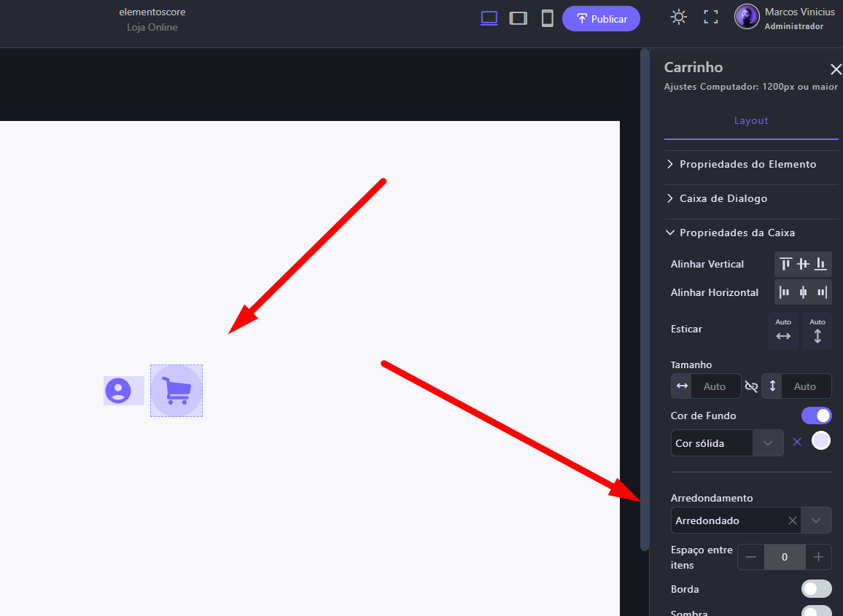Switch to mobile phone preview icon
Image resolution: width=843 pixels, height=616 pixels.
547,18
